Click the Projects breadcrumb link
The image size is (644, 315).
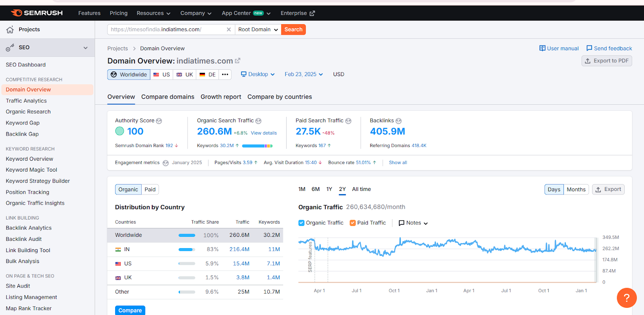(x=118, y=48)
